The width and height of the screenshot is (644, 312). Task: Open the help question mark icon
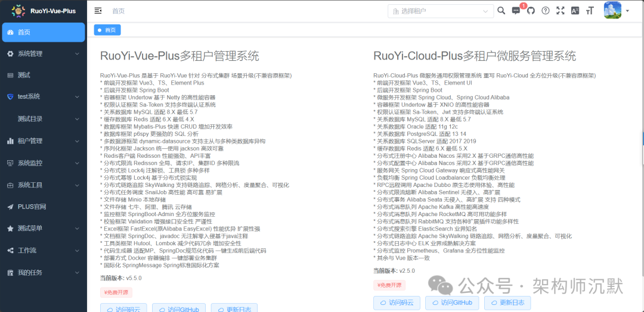click(x=546, y=11)
